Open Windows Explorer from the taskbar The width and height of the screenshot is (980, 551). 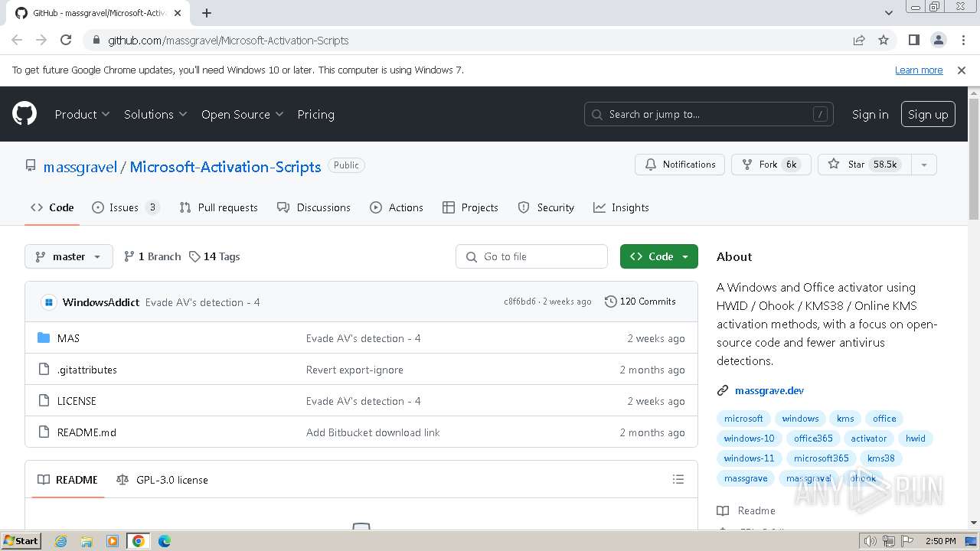(87, 541)
